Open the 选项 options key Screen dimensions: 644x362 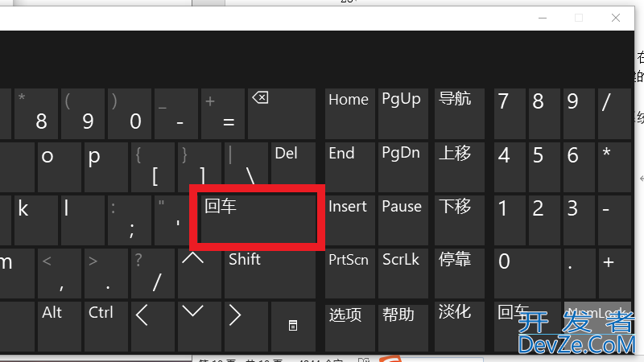click(x=350, y=327)
